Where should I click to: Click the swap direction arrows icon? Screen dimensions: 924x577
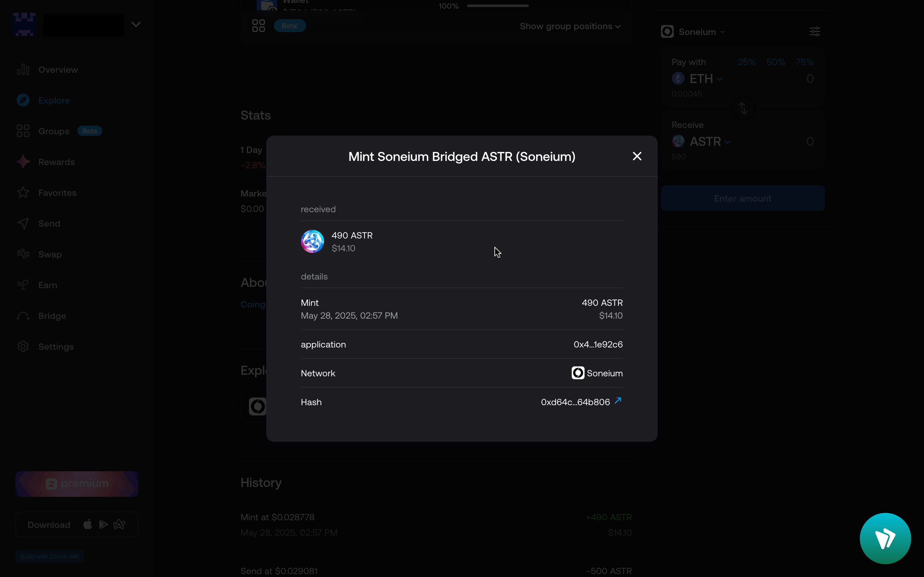point(743,108)
